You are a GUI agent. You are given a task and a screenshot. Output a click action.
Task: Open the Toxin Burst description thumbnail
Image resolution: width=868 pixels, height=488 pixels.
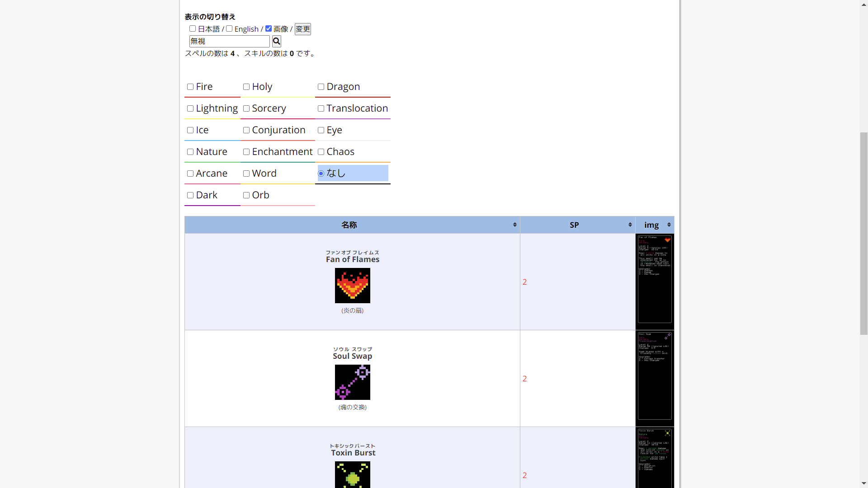click(x=654, y=457)
